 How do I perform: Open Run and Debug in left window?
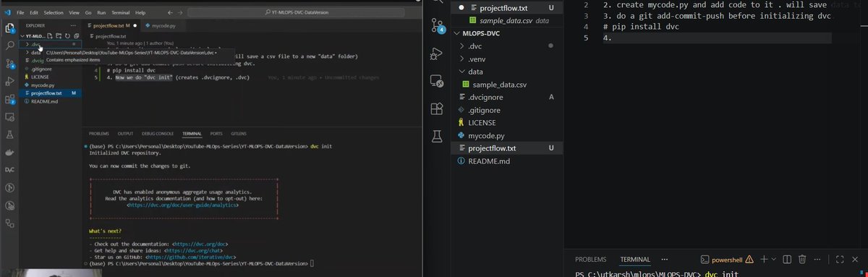[10, 82]
